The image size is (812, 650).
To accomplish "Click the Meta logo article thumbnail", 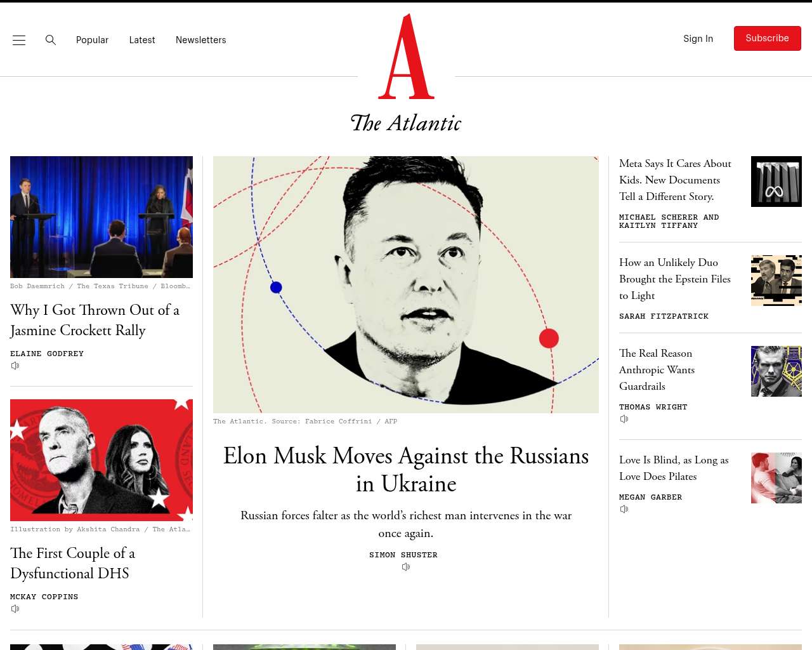I will [776, 182].
